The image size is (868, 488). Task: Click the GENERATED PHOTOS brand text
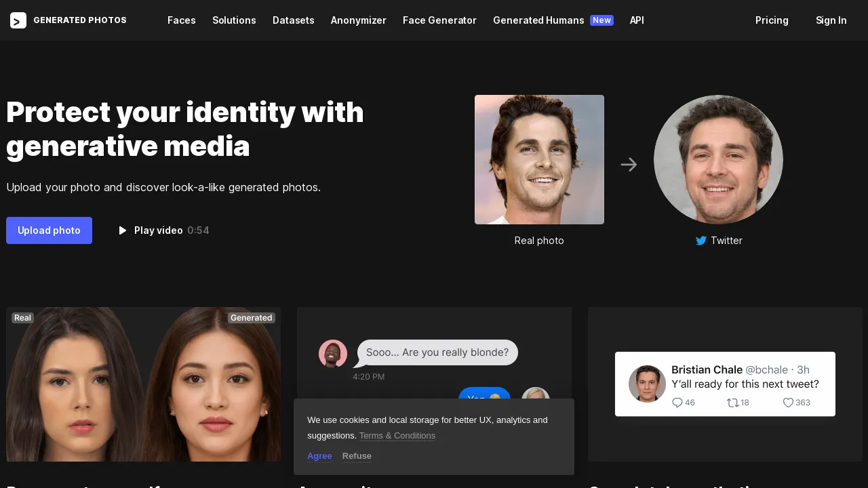[x=80, y=20]
